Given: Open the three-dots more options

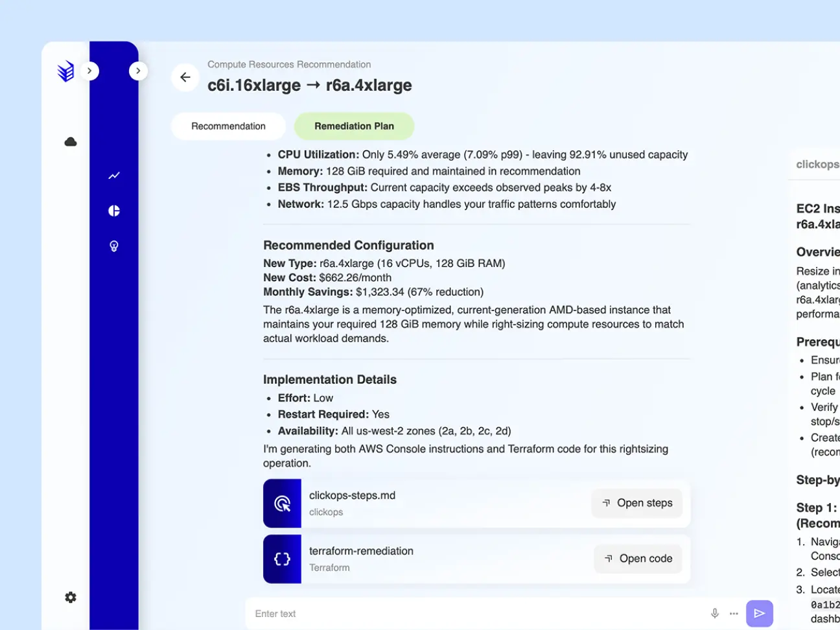Looking at the screenshot, I should [734, 613].
